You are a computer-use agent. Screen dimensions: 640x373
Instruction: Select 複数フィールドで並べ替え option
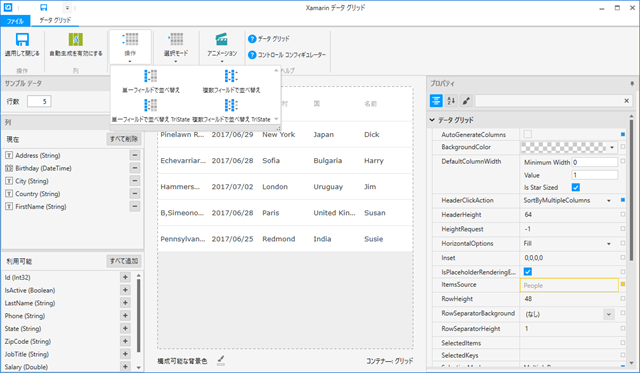(231, 81)
